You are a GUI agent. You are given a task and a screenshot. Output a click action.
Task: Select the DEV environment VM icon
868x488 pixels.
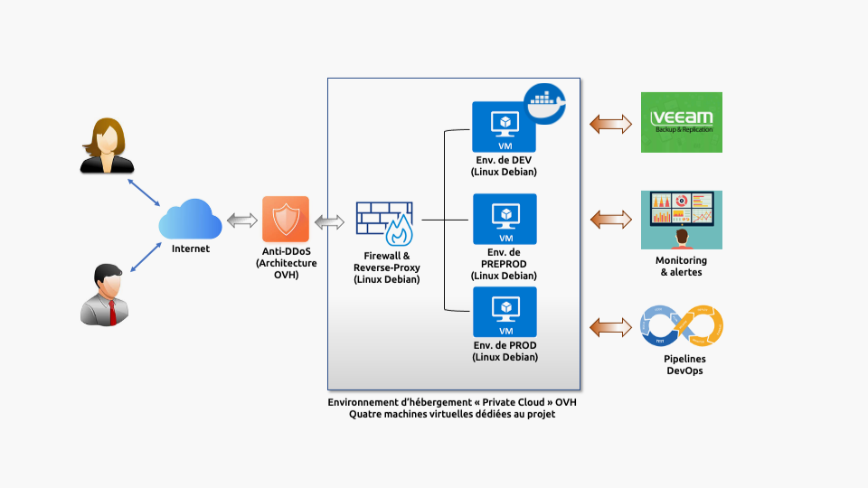[505, 127]
